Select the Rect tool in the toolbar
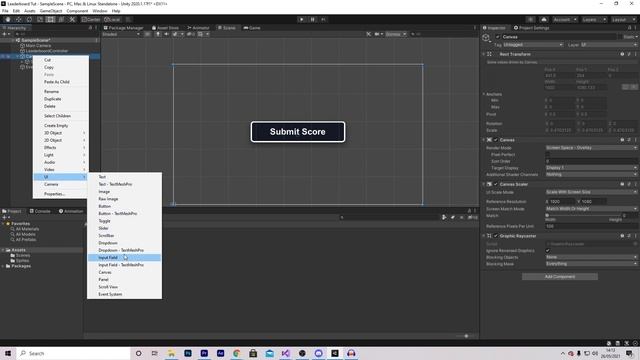The image size is (640, 360). click(51, 20)
